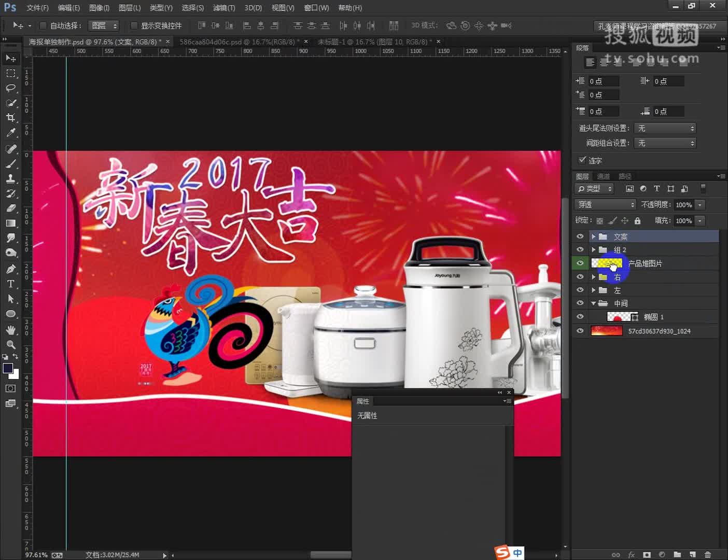The height and width of the screenshot is (560, 728).
Task: Open the 填充 fill slider arrow
Action: (x=700, y=221)
